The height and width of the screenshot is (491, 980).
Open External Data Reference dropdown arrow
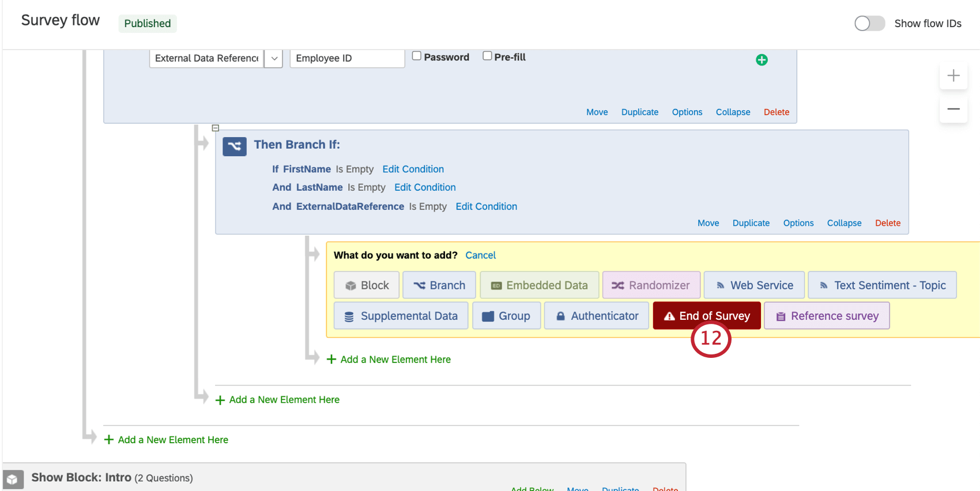pos(274,58)
